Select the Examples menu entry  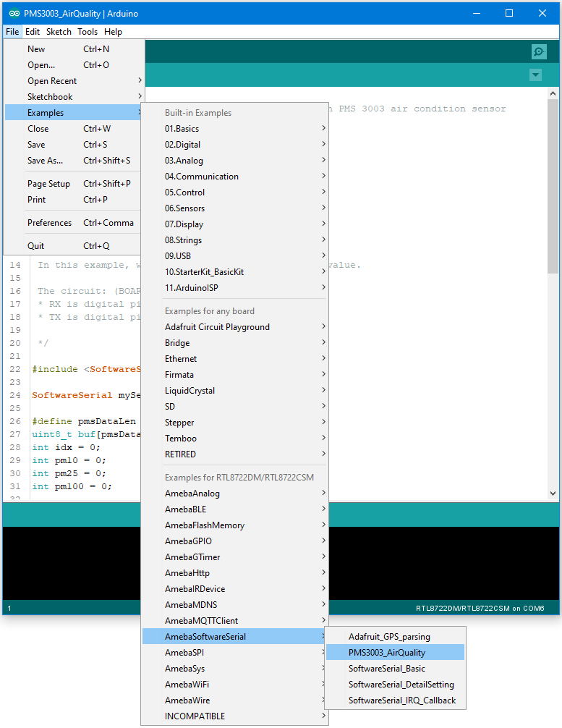click(73, 113)
